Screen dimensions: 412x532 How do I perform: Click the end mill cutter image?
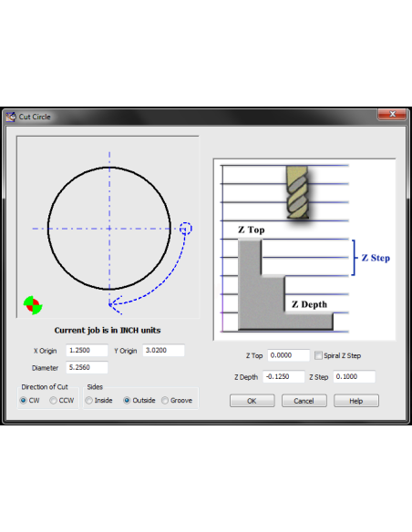tap(298, 192)
